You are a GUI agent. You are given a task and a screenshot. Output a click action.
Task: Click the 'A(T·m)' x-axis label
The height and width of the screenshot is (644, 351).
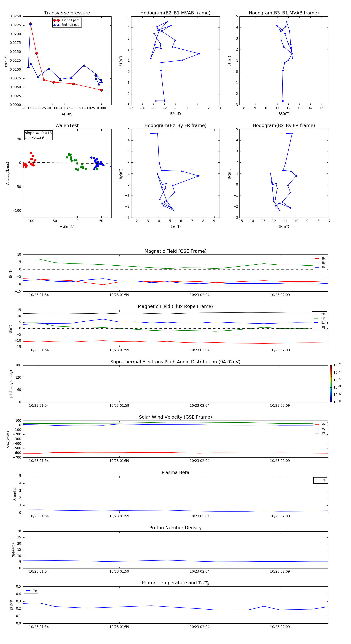tap(67, 114)
